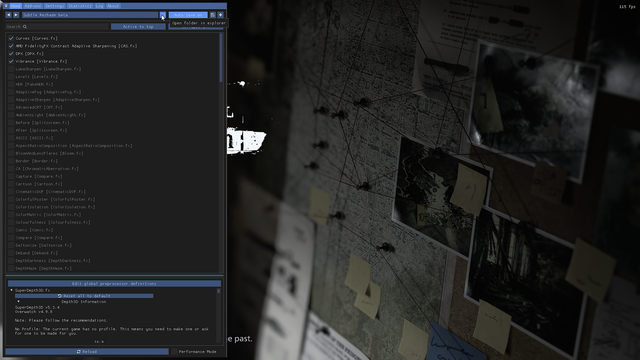Enable the ColorMatrix effect
The width and height of the screenshot is (640, 360).
pyautogui.click(x=11, y=215)
